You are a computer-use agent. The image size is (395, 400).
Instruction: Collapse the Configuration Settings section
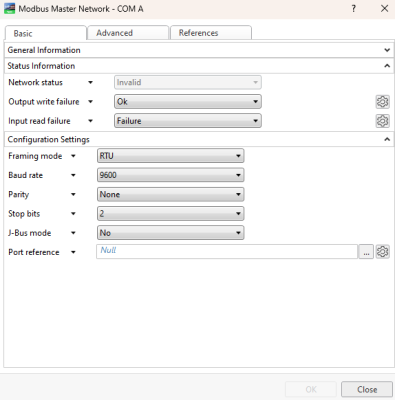(x=199, y=139)
